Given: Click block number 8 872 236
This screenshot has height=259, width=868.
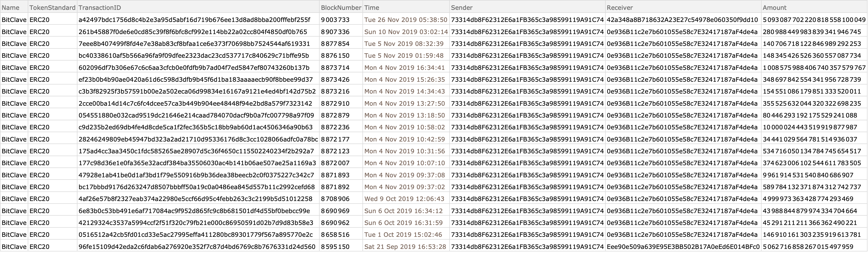Looking at the screenshot, I should coord(335,127).
